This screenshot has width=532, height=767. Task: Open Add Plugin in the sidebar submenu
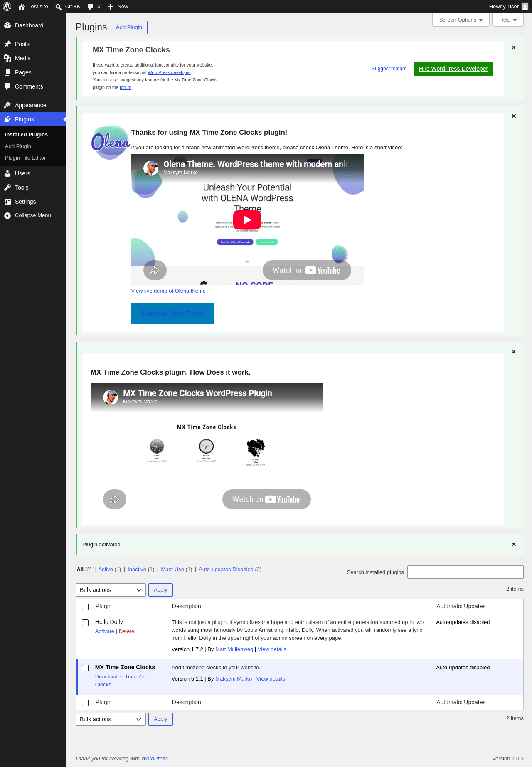(x=18, y=146)
